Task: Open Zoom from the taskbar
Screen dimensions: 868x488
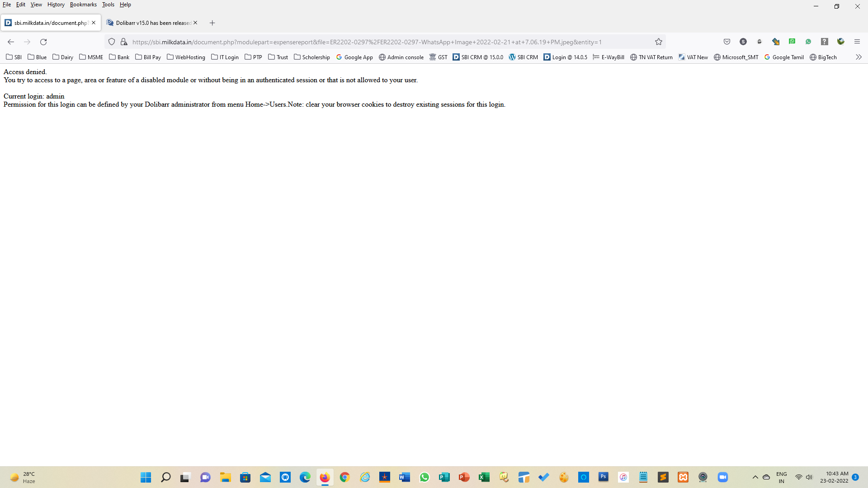Action: (722, 477)
